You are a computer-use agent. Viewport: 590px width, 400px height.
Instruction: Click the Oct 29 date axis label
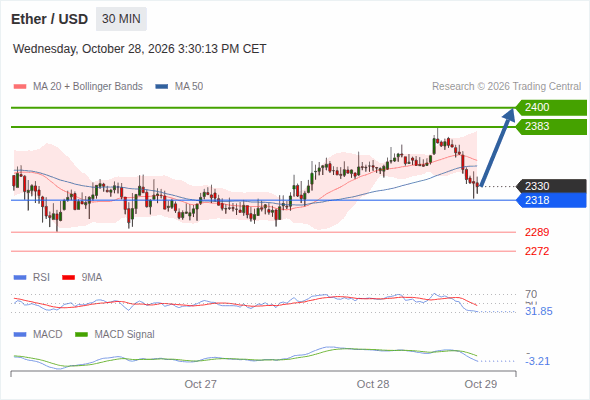point(481,384)
